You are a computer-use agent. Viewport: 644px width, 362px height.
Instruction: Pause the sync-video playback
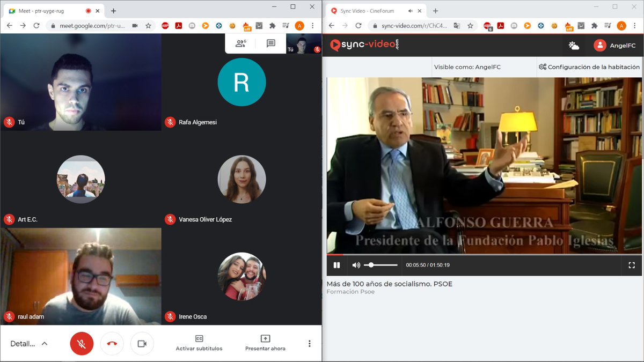click(336, 265)
